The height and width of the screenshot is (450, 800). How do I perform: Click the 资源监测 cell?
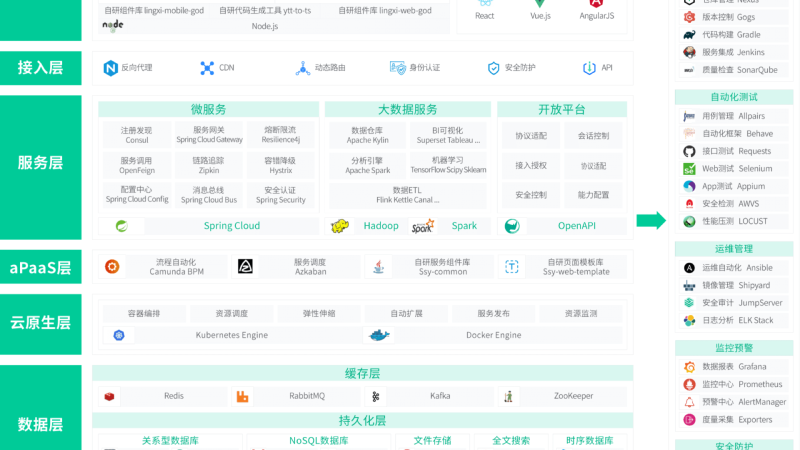click(x=581, y=313)
